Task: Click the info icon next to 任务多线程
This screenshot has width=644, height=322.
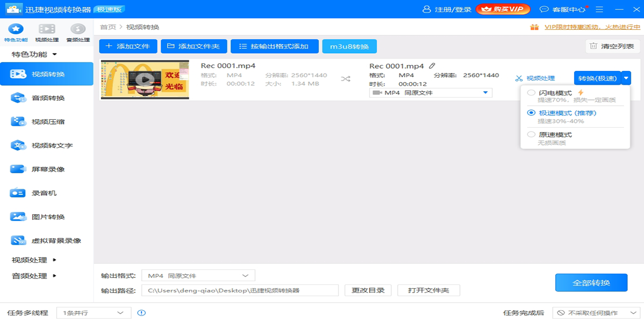Action: pyautogui.click(x=141, y=313)
